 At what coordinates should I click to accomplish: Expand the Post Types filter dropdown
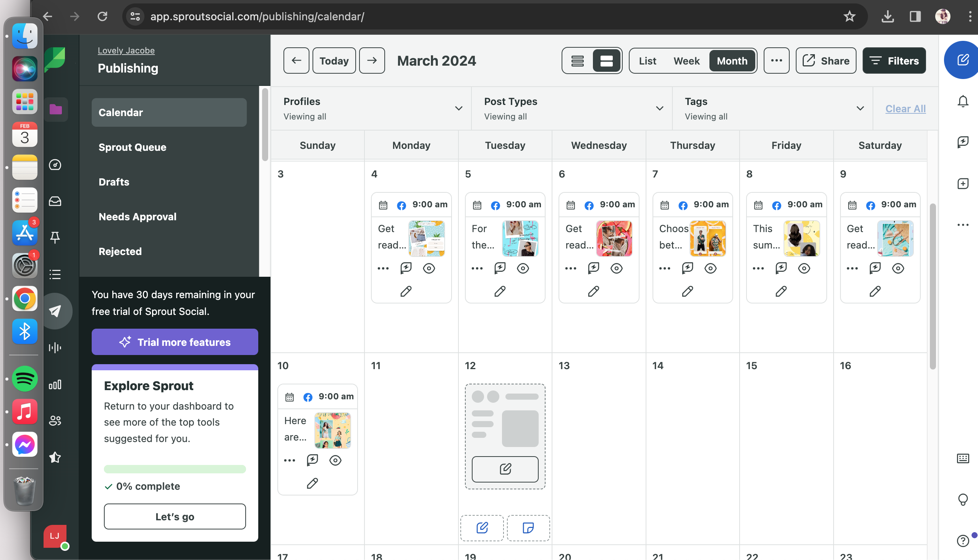point(659,108)
